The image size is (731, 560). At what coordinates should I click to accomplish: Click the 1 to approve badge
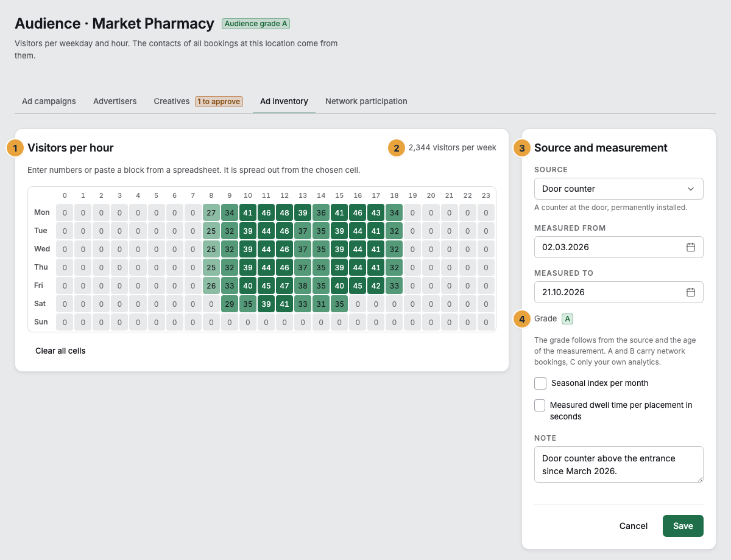click(x=219, y=102)
